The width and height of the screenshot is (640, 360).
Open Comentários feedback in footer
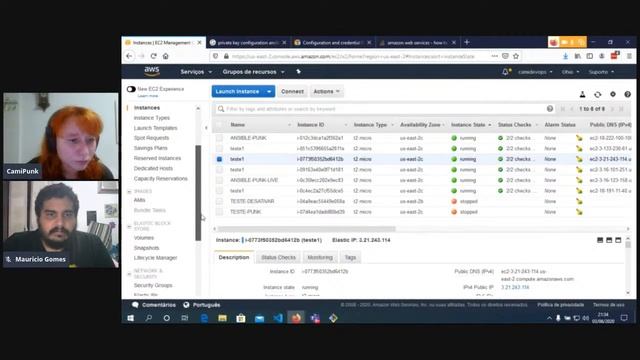pos(154,305)
